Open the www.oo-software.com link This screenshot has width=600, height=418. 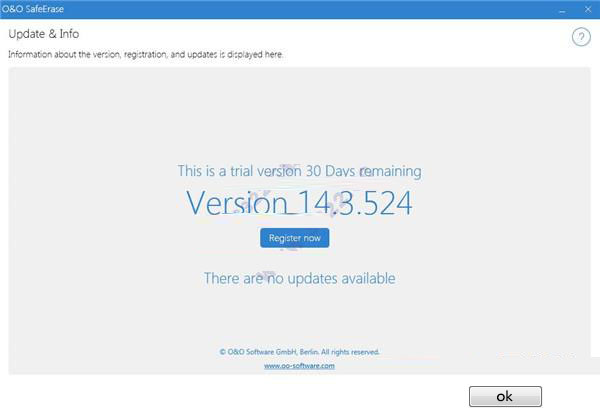point(299,366)
